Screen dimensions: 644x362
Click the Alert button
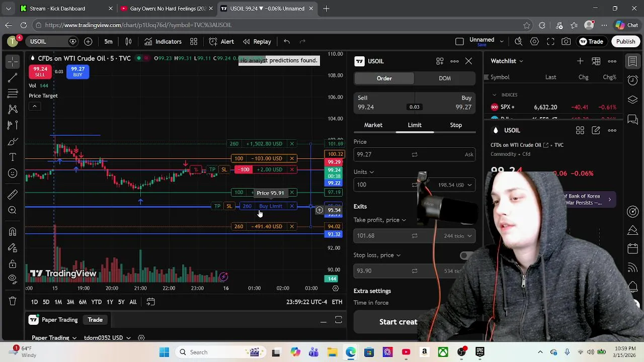pos(221,42)
